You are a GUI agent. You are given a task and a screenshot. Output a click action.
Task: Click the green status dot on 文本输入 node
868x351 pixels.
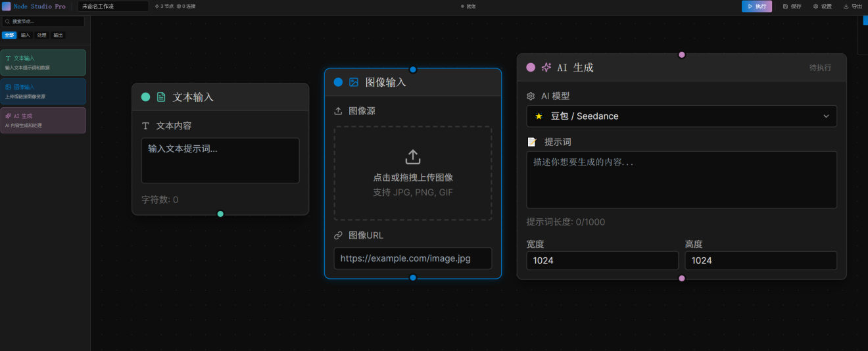145,97
